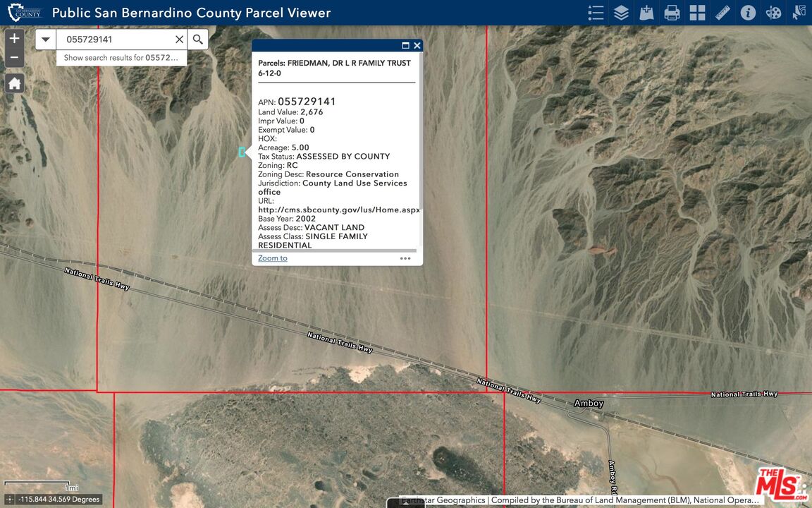Open popup actions three-dot menu
The width and height of the screenshot is (812, 508).
pyautogui.click(x=405, y=258)
